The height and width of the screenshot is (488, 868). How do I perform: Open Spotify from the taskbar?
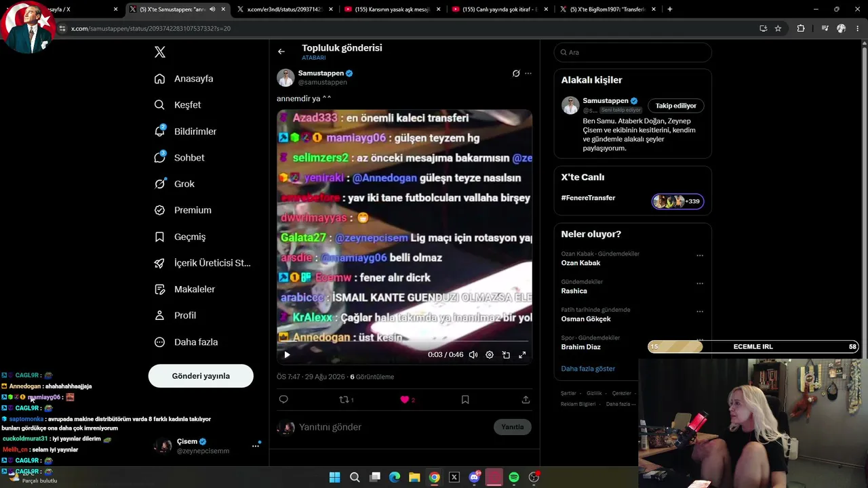(514, 477)
